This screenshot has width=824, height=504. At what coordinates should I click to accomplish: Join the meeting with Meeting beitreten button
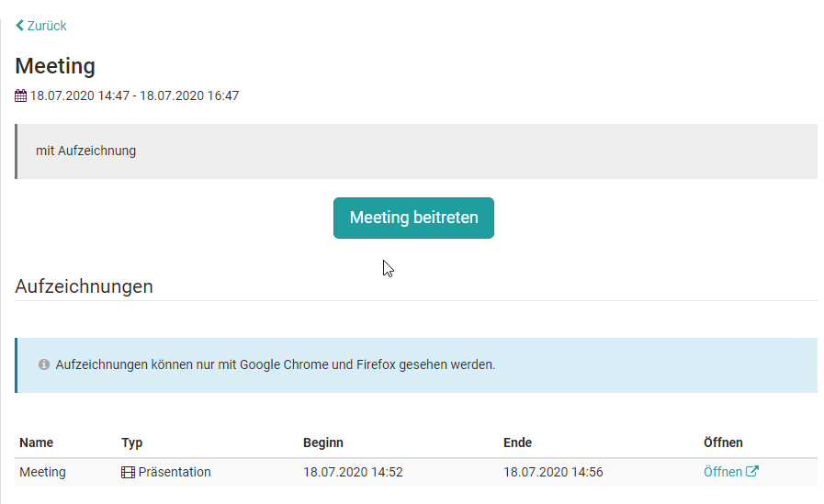click(x=413, y=218)
